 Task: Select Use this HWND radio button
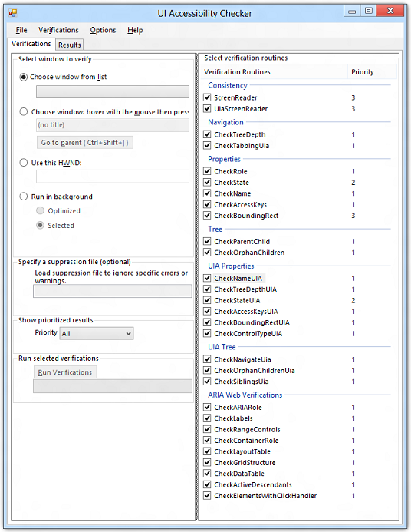(23, 163)
